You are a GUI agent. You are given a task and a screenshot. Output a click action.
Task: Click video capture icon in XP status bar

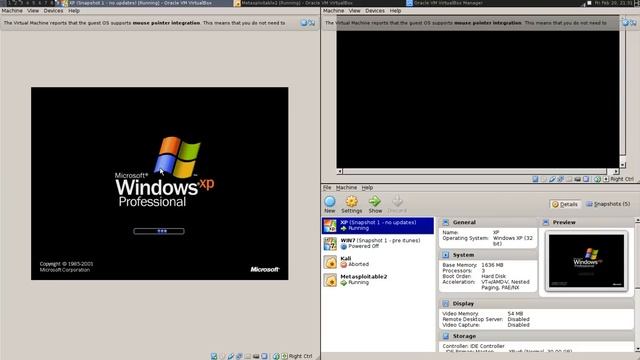256,356
